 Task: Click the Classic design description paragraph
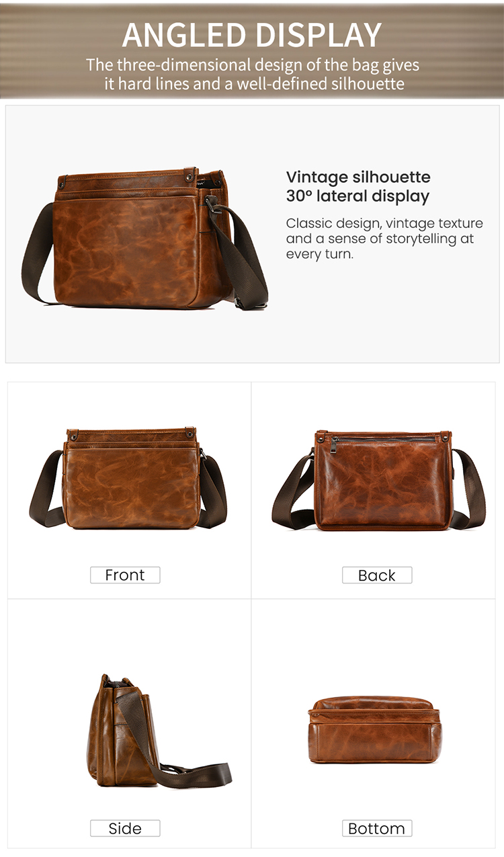click(x=384, y=239)
